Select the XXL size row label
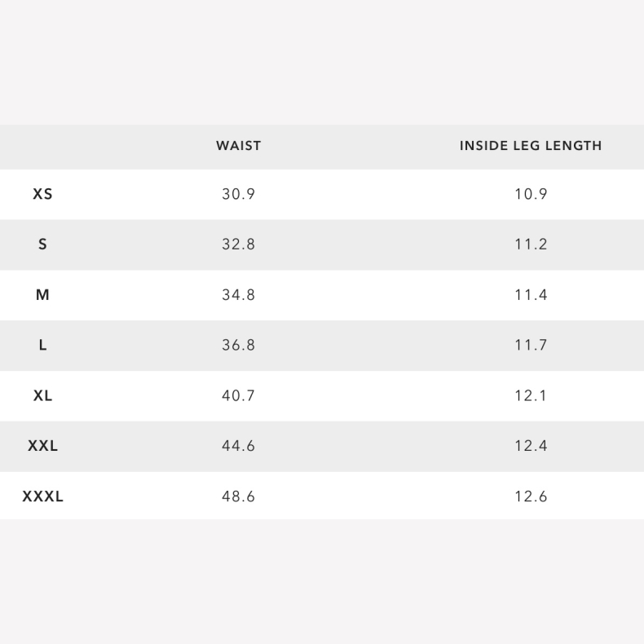The width and height of the screenshot is (644, 644). coord(42,446)
